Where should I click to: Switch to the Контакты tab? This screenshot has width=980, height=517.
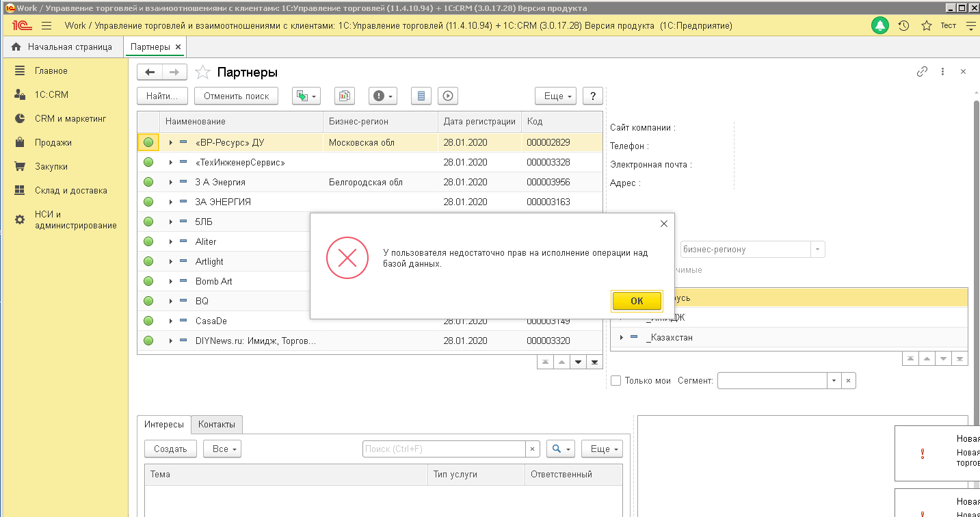pyautogui.click(x=216, y=424)
